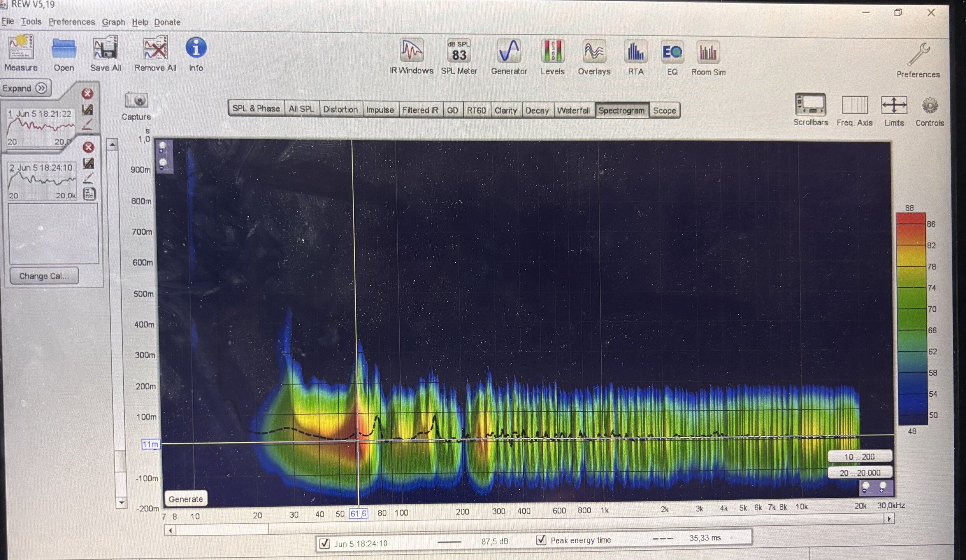Click the Change Cal button
The image size is (966, 560).
coord(44,276)
